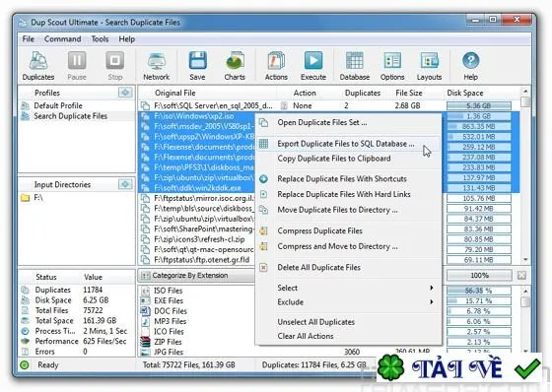Select the F:\zip\icons3\refresh-cl.zip row
This screenshot has width=552, height=392.
point(196,239)
